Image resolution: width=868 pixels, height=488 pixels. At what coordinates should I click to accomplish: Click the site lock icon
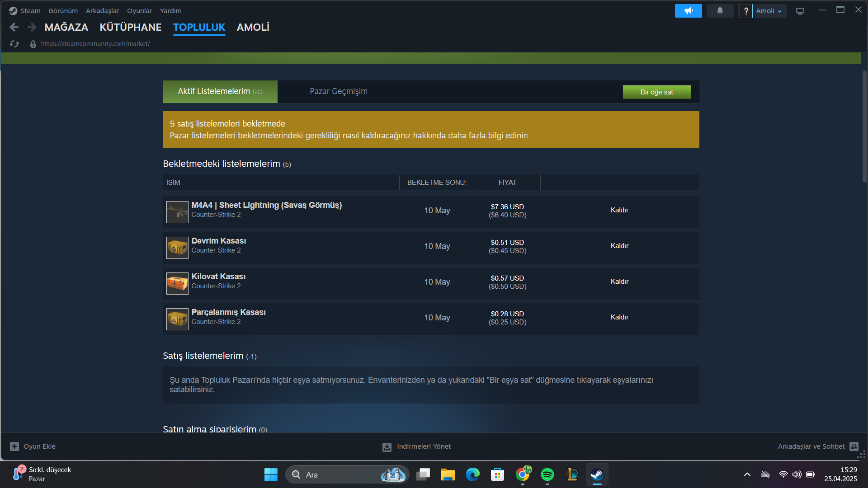coord(33,44)
